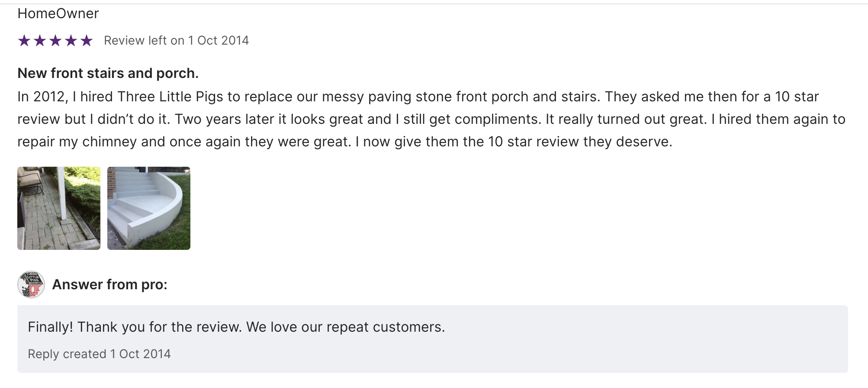
Task: Click the 'Answer from pro:' heading
Action: coord(109,285)
